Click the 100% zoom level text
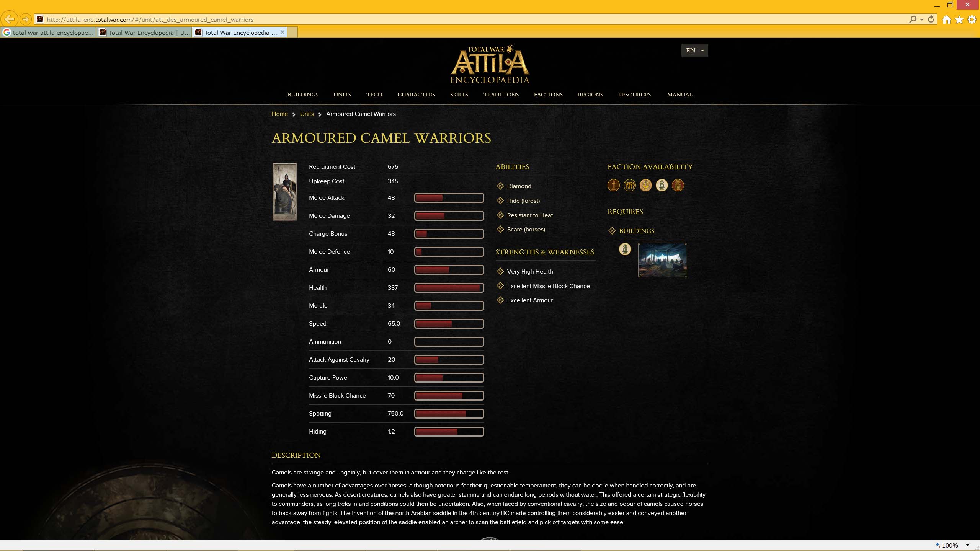Image resolution: width=980 pixels, height=551 pixels. point(950,545)
